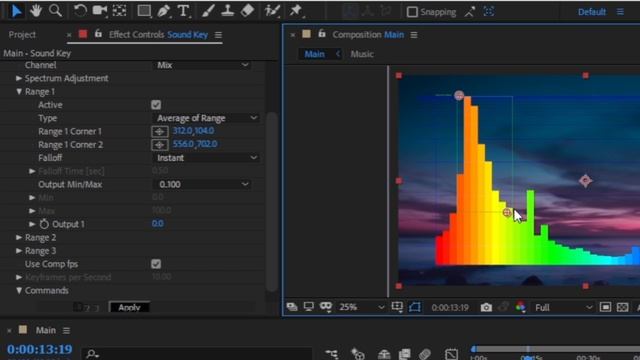Select the Rectangle shape tool

[x=144, y=11]
